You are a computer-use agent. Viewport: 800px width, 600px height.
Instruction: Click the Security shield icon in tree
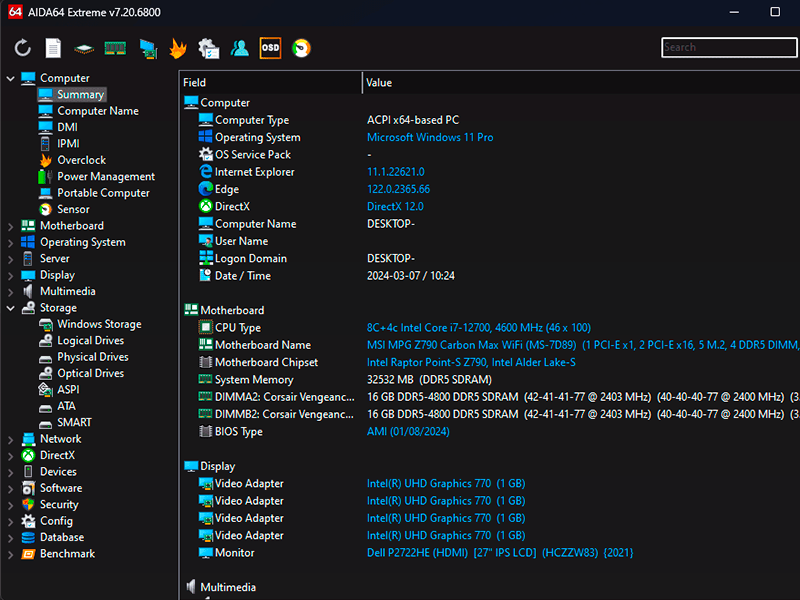[x=28, y=505]
